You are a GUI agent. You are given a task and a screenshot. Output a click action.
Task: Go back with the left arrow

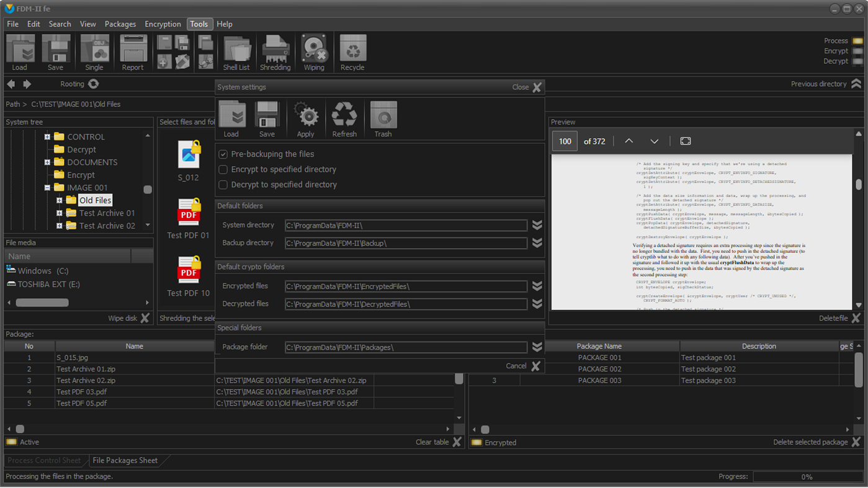[11, 84]
